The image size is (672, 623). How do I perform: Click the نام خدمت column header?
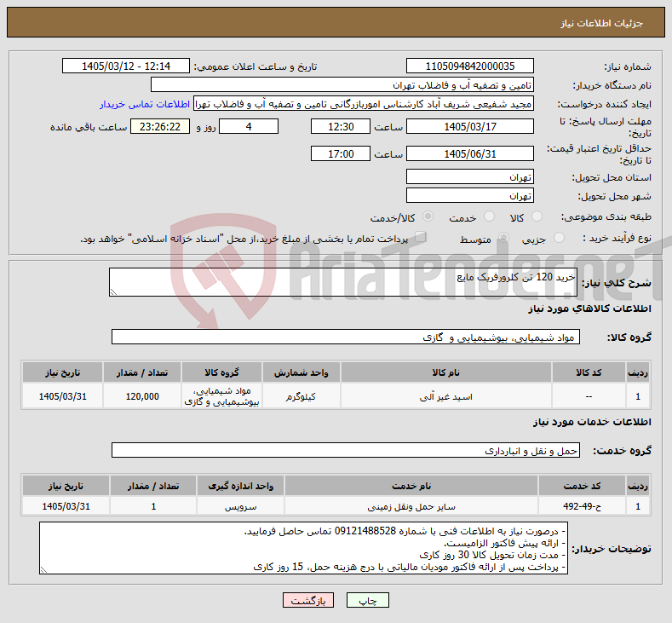[411, 486]
